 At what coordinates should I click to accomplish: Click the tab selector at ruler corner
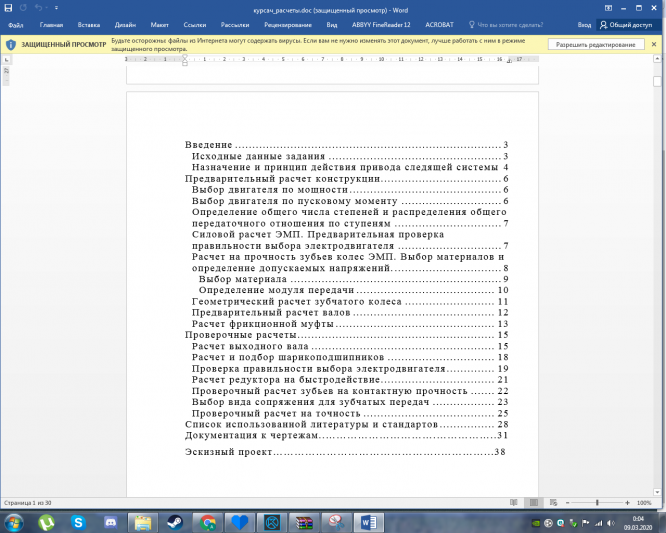(x=6, y=60)
